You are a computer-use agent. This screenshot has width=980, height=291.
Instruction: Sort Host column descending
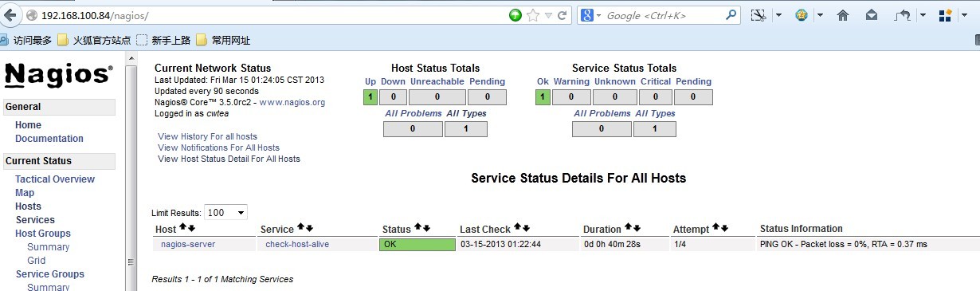(191, 228)
